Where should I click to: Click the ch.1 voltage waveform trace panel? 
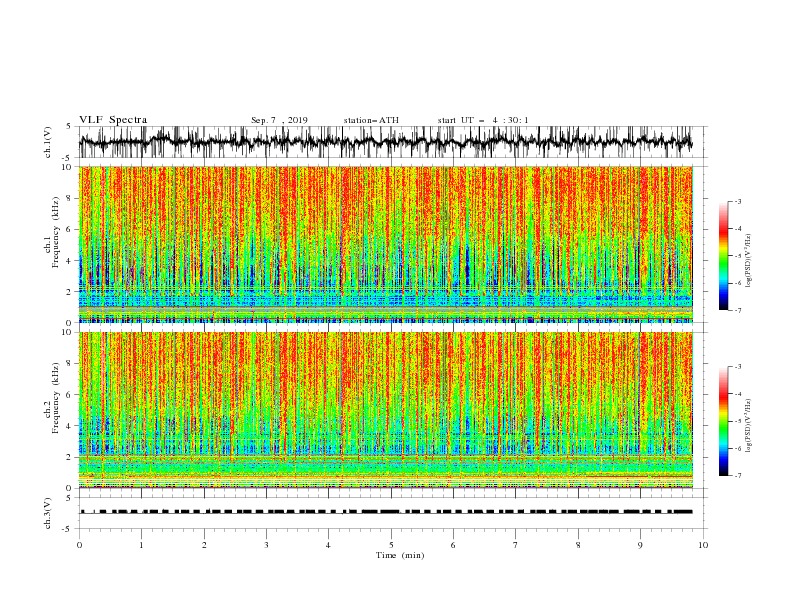click(x=393, y=142)
